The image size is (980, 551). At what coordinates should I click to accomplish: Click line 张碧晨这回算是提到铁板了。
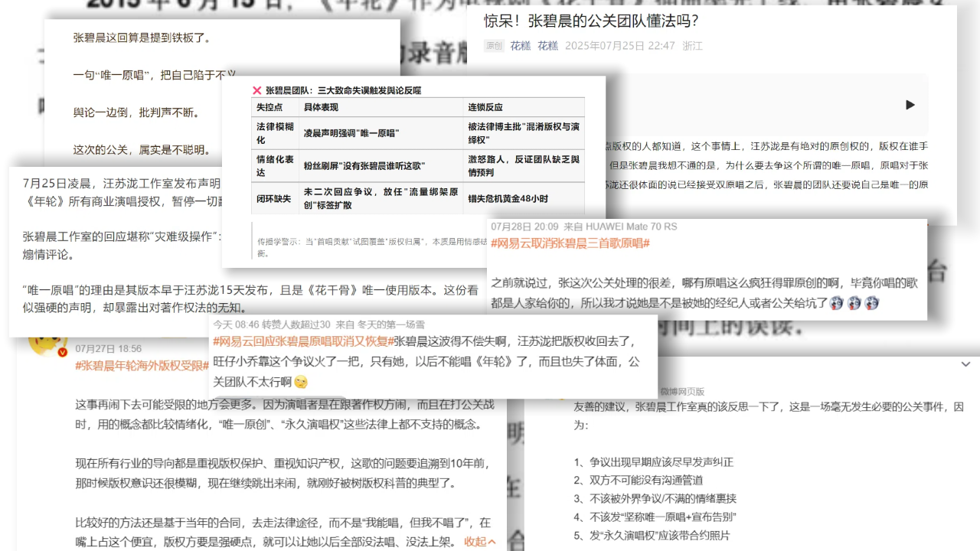tap(142, 37)
